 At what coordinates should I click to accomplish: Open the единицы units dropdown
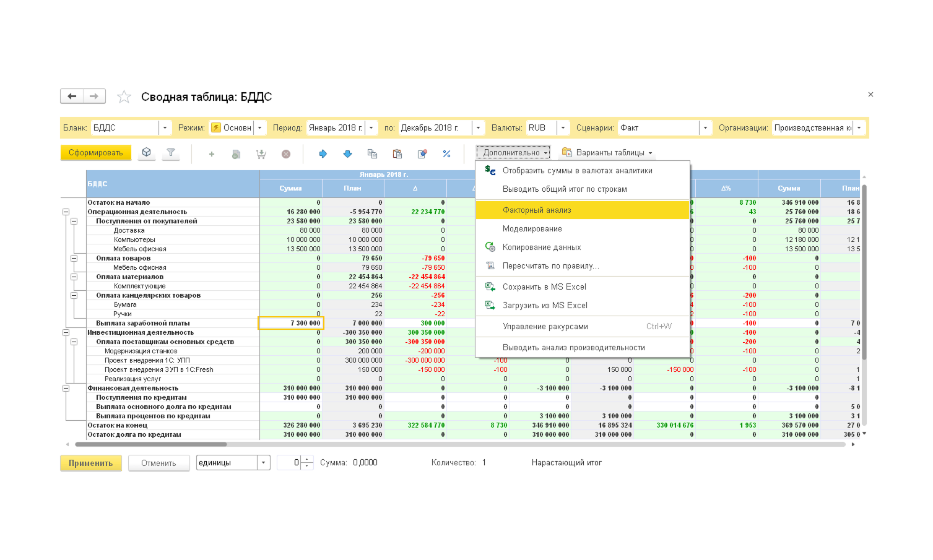pos(264,463)
